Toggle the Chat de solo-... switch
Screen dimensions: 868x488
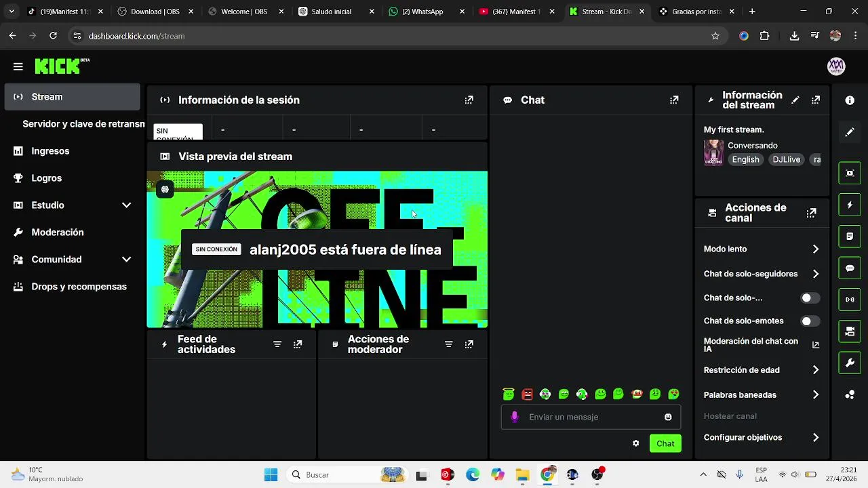coord(810,298)
